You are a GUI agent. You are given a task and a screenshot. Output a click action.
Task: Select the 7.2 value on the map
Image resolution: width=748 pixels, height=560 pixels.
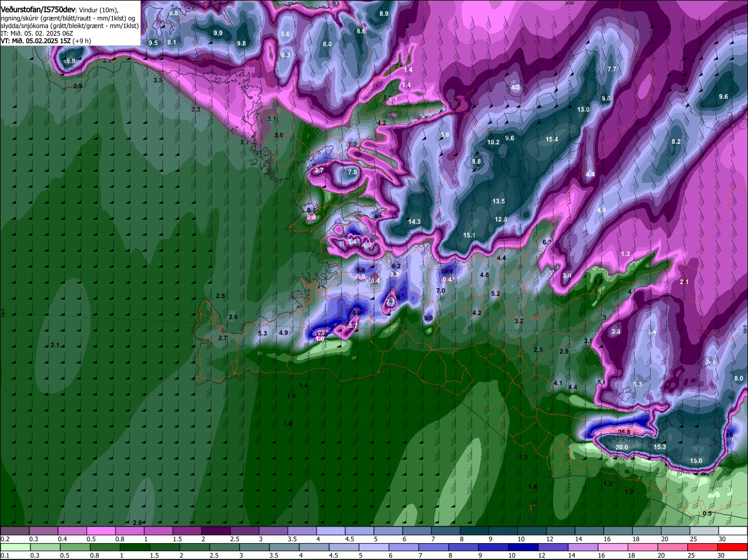[x=352, y=144]
